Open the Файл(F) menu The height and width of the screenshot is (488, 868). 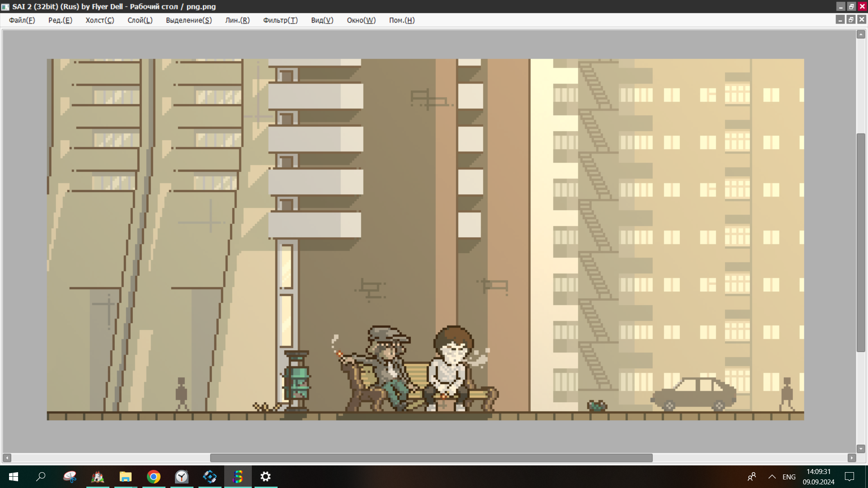click(22, 20)
